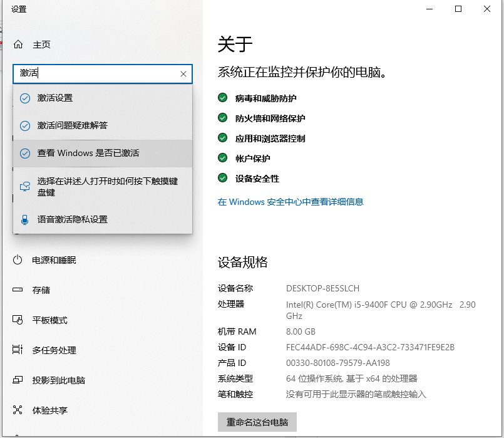This screenshot has height=438, width=504.
Task: Click the power icon for 电源和睡眠
Action: (x=18, y=260)
